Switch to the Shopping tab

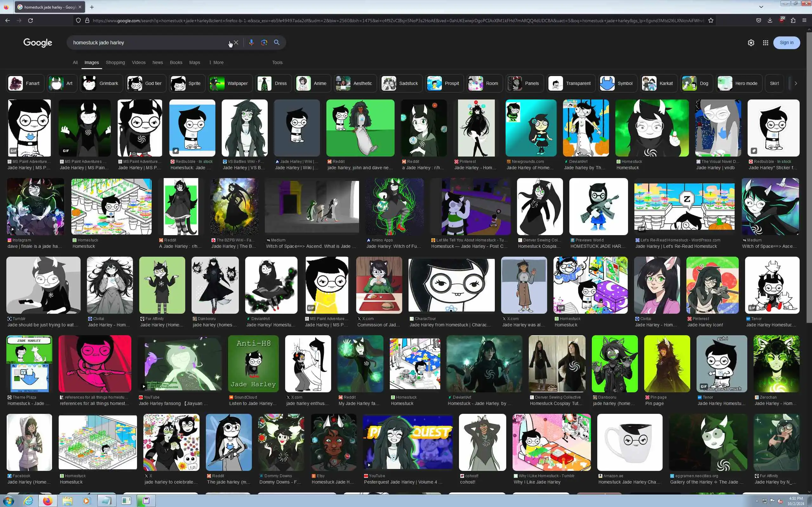click(x=115, y=62)
